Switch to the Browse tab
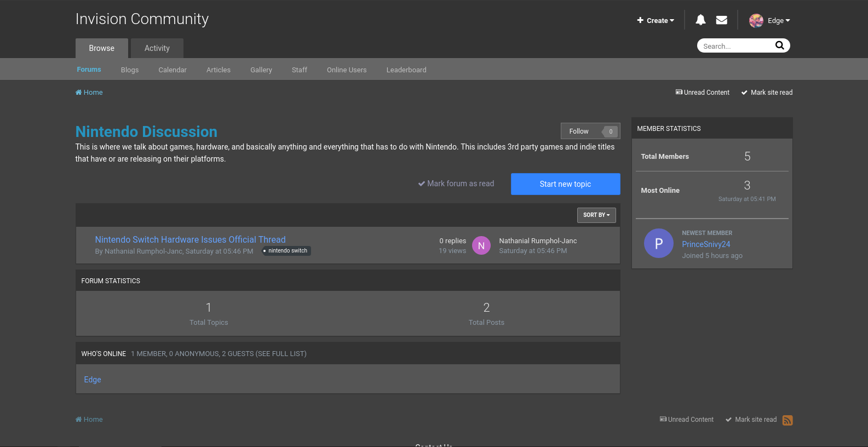 pos(102,48)
